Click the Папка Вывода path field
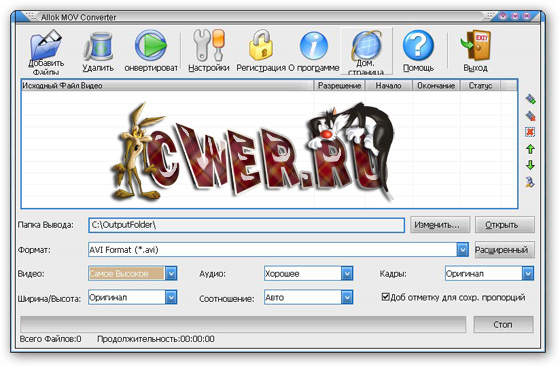Viewport: 560px width, 367px height. [246, 225]
